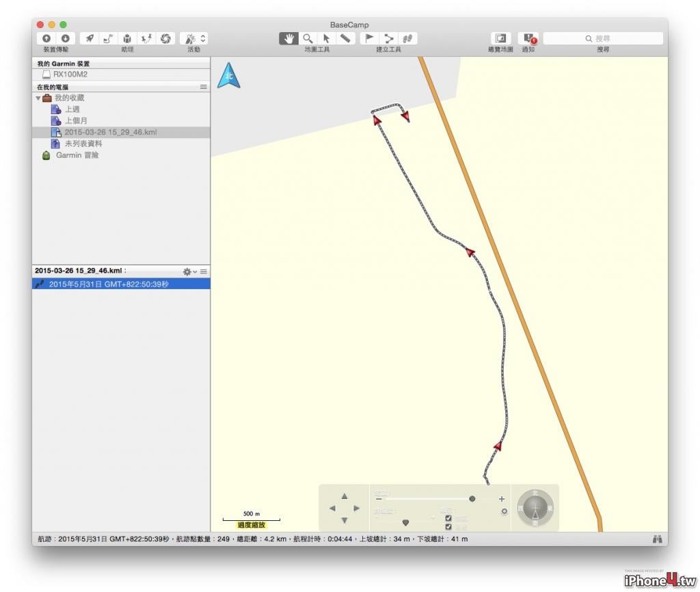Select the magnifier zoom map tool
Viewport: 700px width, 592px height.
[308, 38]
